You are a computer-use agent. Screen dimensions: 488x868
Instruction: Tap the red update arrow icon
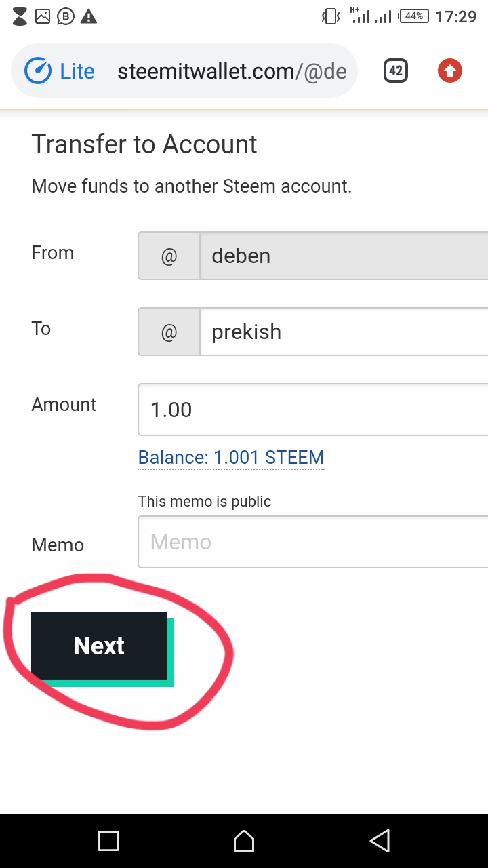449,71
